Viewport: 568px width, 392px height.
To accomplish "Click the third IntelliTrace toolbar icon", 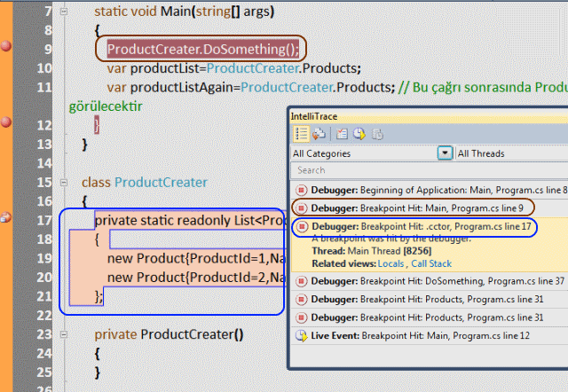I will pos(342,134).
